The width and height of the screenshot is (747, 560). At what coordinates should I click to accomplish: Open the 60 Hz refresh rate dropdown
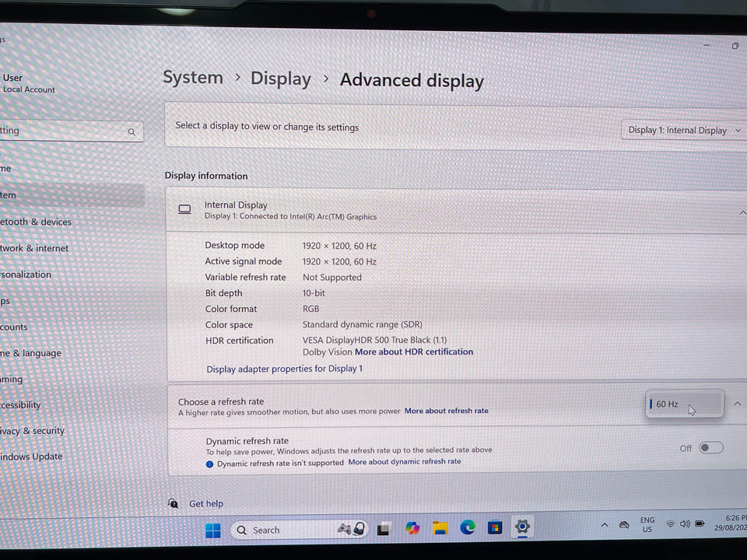click(685, 404)
